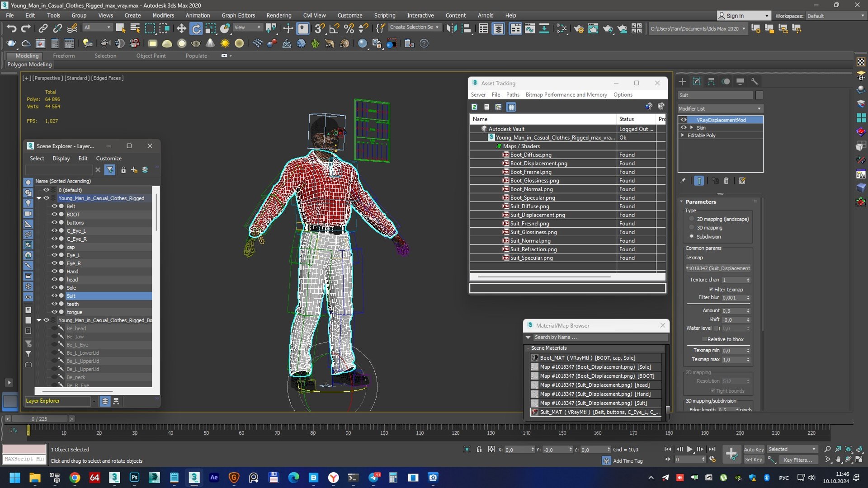
Task: Activate the Select and Rotate tool
Action: pyautogui.click(x=196, y=28)
